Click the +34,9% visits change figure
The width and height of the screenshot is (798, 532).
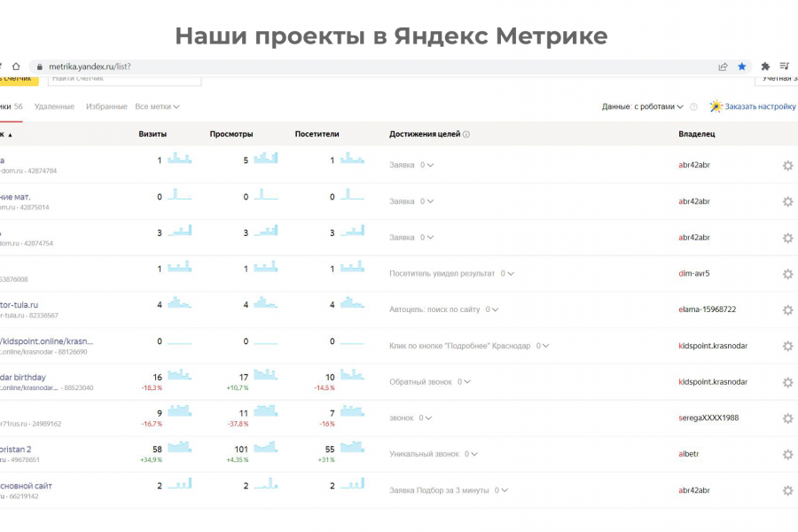pyautogui.click(x=151, y=460)
